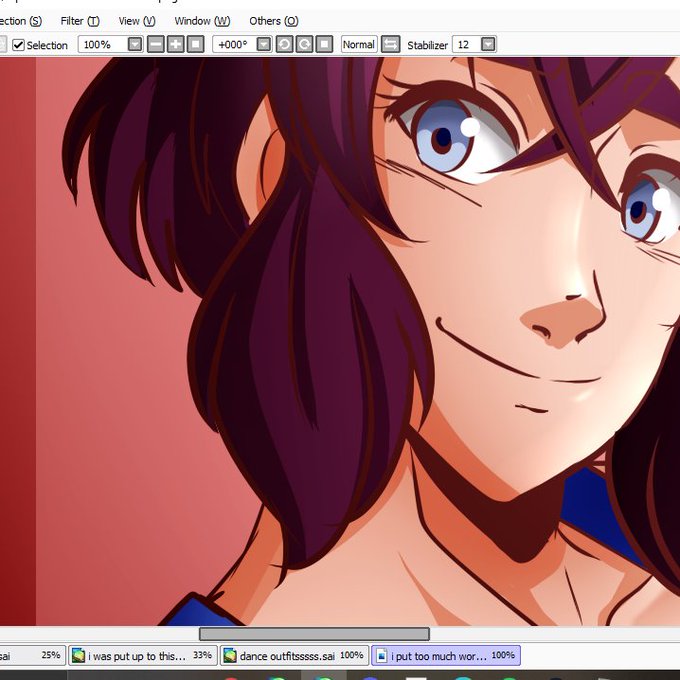Switch to the 'i was put up to this...' document tab
Viewport: 680px width, 680px height.
[x=142, y=655]
